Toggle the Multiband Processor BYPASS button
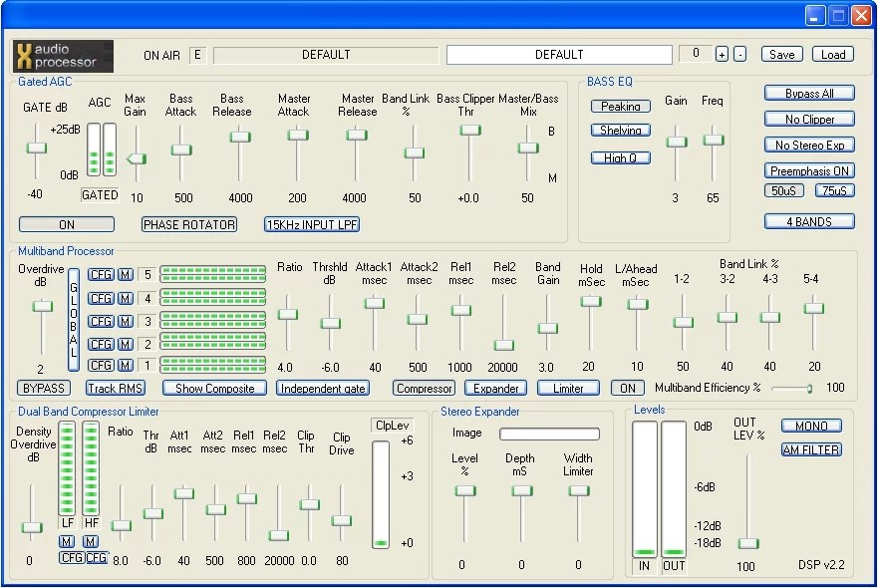The width and height of the screenshot is (878, 588). 44,388
